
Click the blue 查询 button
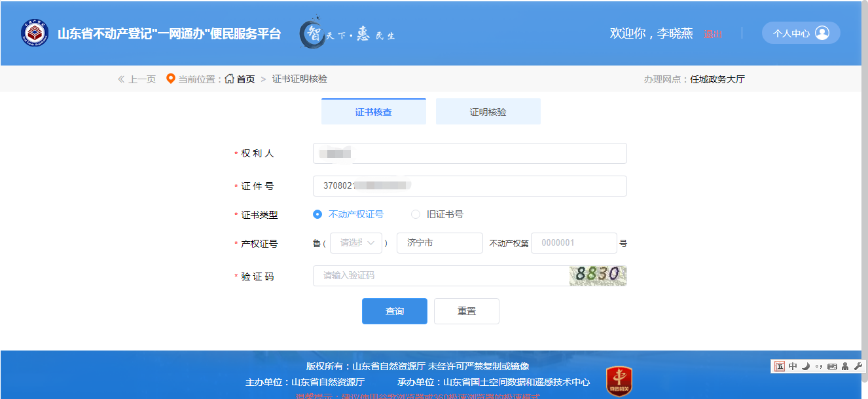pyautogui.click(x=394, y=311)
